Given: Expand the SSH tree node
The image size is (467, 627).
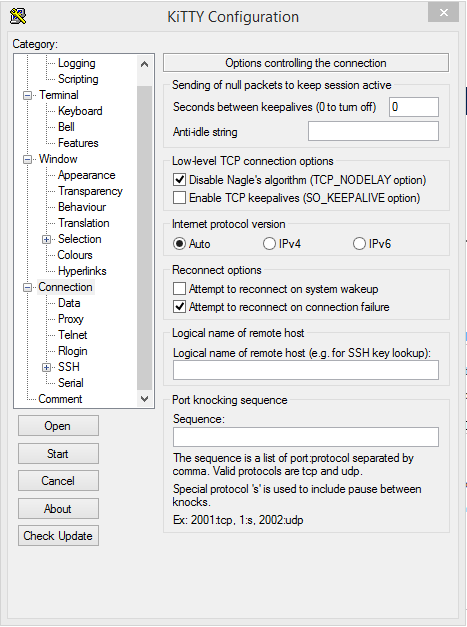Looking at the screenshot, I should 46,367.
